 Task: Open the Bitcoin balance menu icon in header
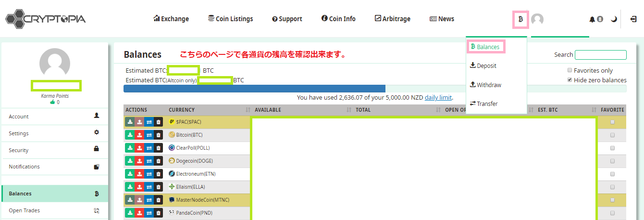[520, 19]
